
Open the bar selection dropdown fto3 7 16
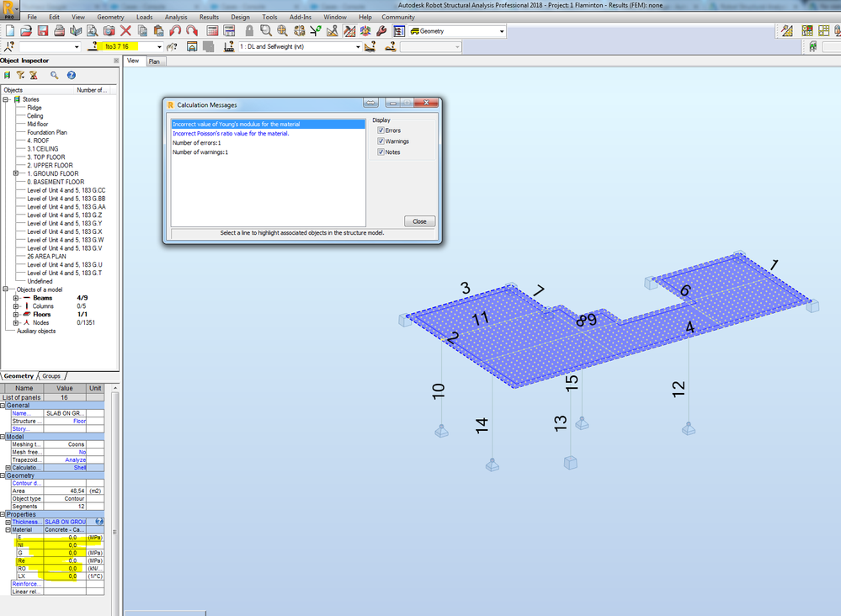coord(159,47)
